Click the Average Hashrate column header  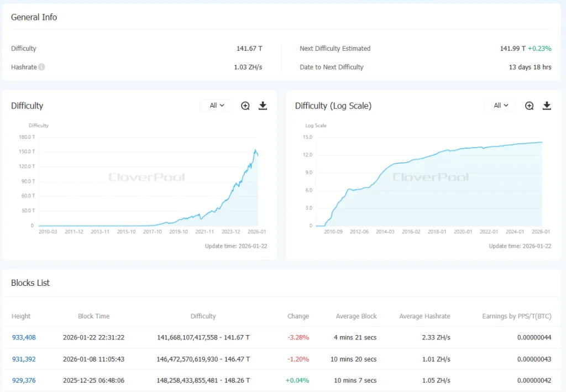tap(424, 316)
